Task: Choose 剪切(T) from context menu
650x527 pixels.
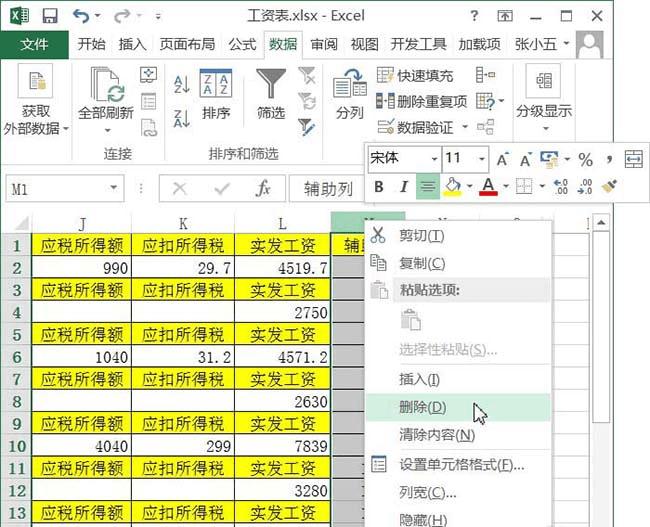Action: 458,236
